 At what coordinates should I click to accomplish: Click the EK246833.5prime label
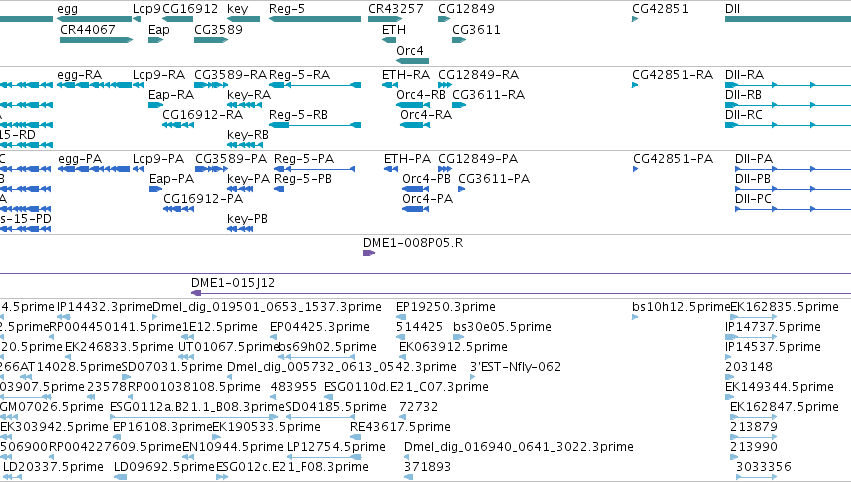pyautogui.click(x=119, y=347)
